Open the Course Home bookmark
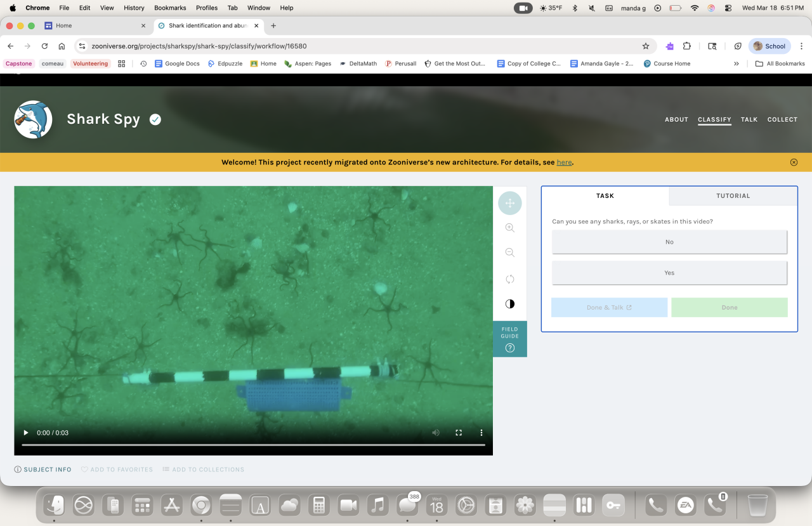This screenshot has width=812, height=526. [x=667, y=63]
